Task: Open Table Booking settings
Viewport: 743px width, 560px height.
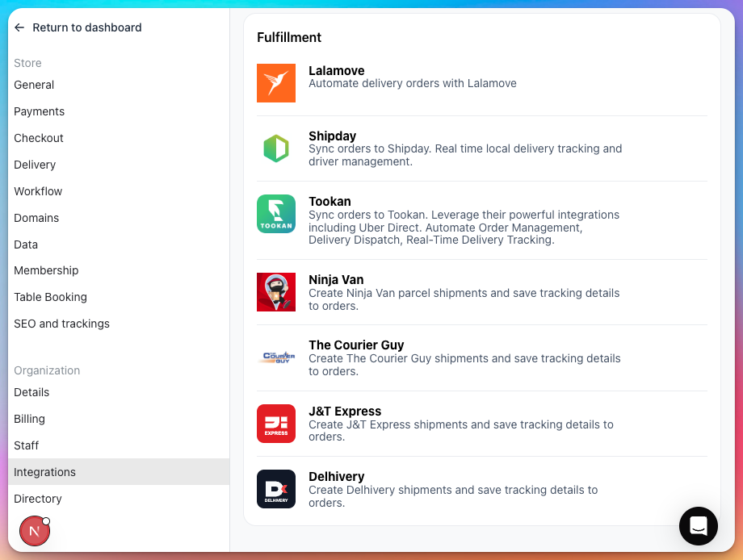Action: (50, 297)
